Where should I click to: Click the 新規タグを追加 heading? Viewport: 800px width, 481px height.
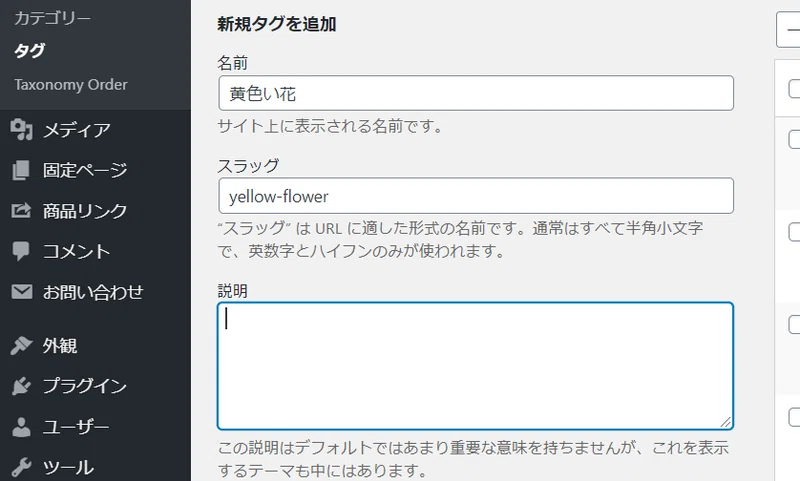[277, 24]
